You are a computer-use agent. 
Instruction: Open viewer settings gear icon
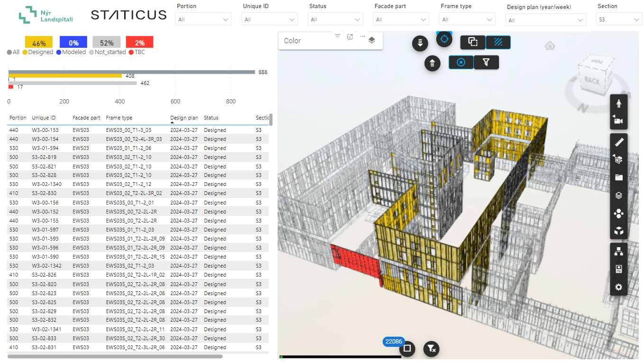coord(618,287)
